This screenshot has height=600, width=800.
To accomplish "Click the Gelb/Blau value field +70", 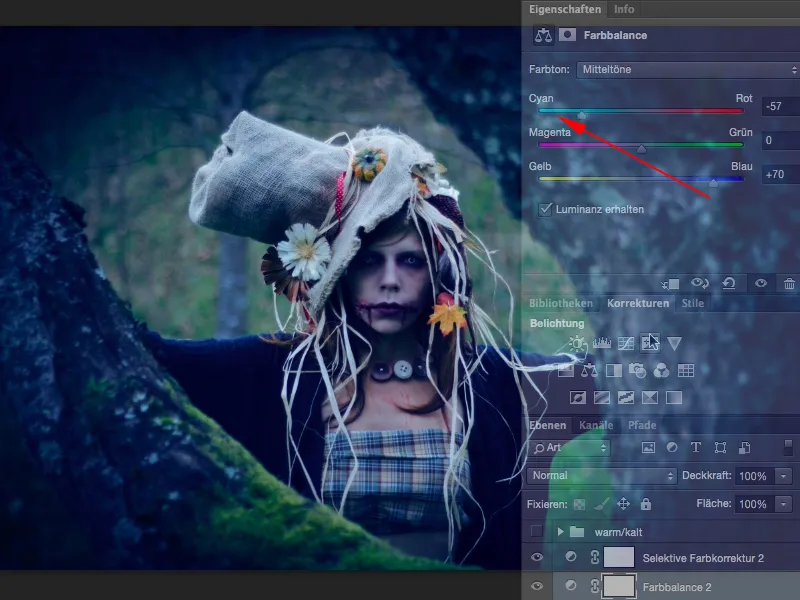I will pyautogui.click(x=781, y=174).
